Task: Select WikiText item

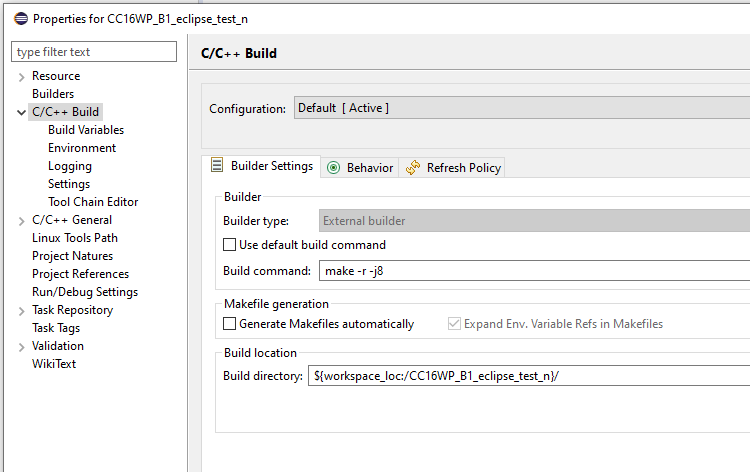Action: 54,364
